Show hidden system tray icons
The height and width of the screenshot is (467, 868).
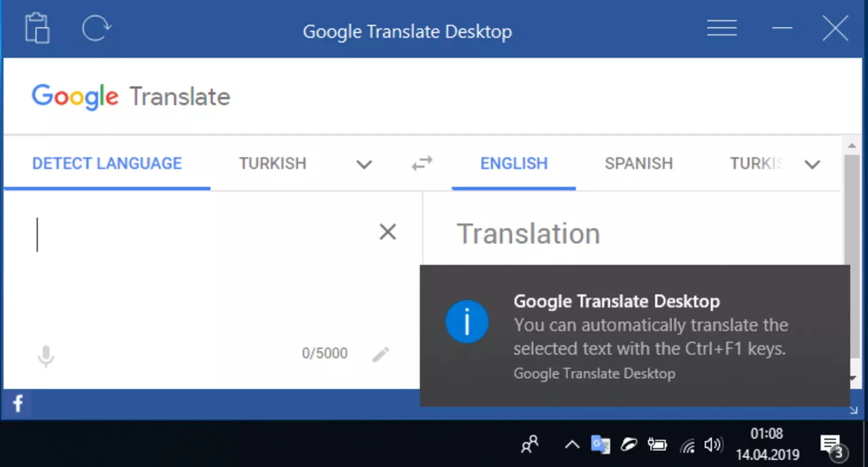(x=572, y=445)
